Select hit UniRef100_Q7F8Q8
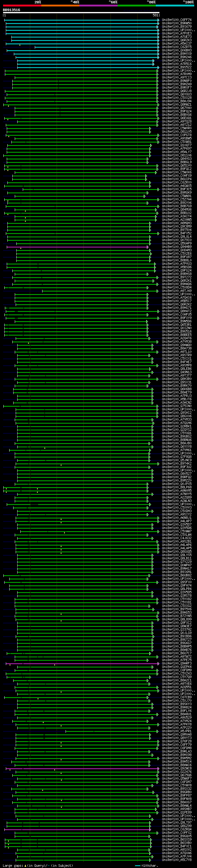The image size is (197, 868). pos(177,457)
